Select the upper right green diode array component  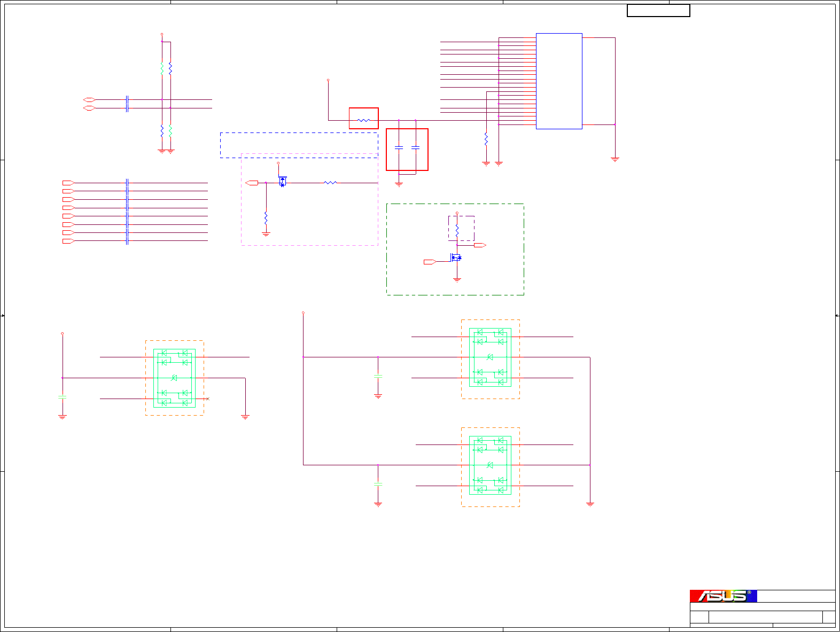(x=490, y=357)
